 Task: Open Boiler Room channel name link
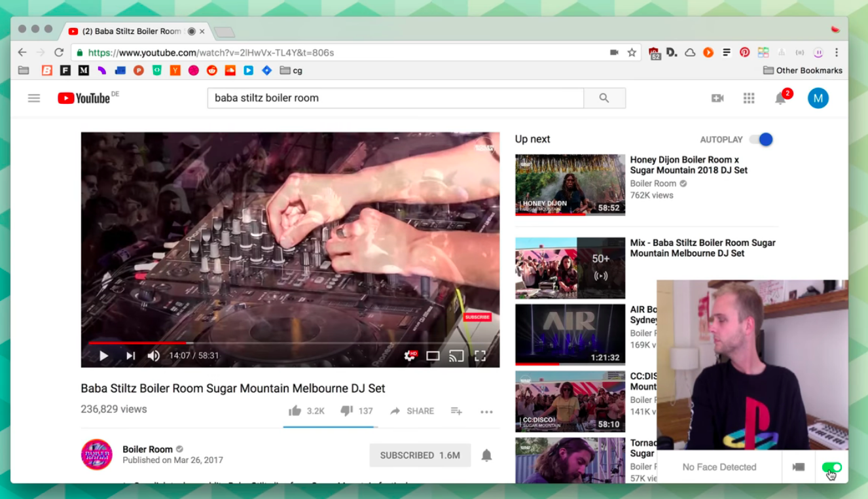(147, 449)
